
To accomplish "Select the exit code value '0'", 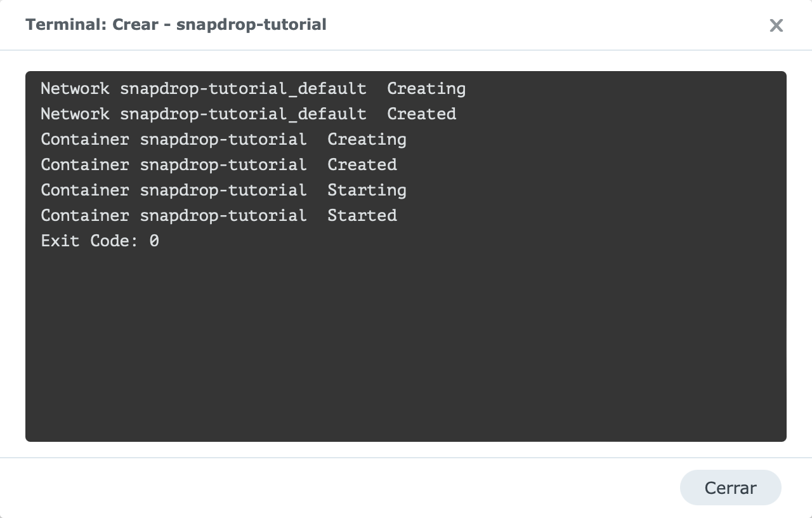I will (155, 241).
